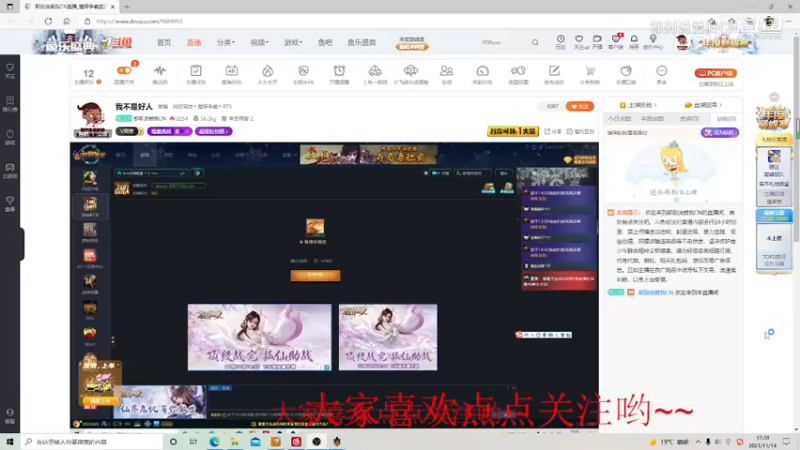Click the speedometer gauge icon
This screenshot has width=800, height=450.
point(482,70)
